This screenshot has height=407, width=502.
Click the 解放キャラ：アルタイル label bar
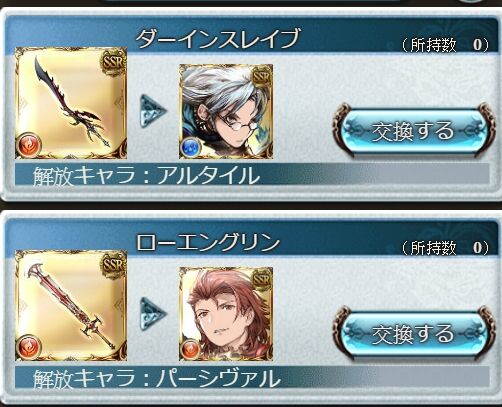tap(252, 174)
